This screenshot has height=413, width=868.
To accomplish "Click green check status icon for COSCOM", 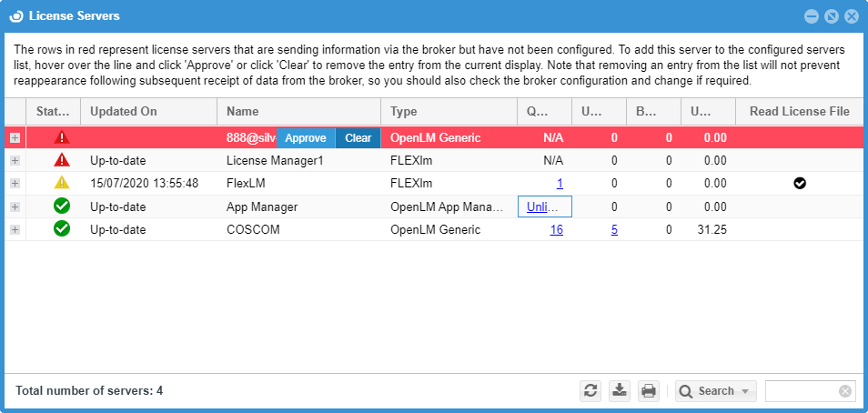I will 62,229.
